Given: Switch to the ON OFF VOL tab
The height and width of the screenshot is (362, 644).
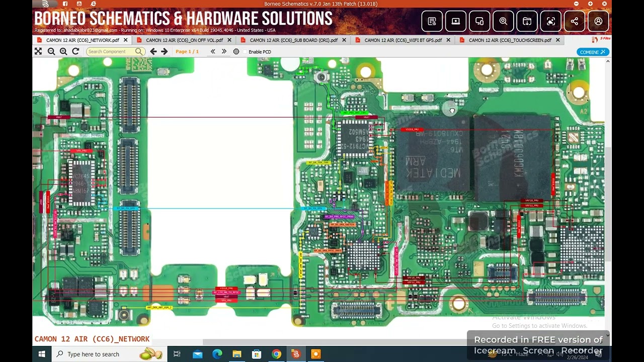Looking at the screenshot, I should pyautogui.click(x=184, y=40).
